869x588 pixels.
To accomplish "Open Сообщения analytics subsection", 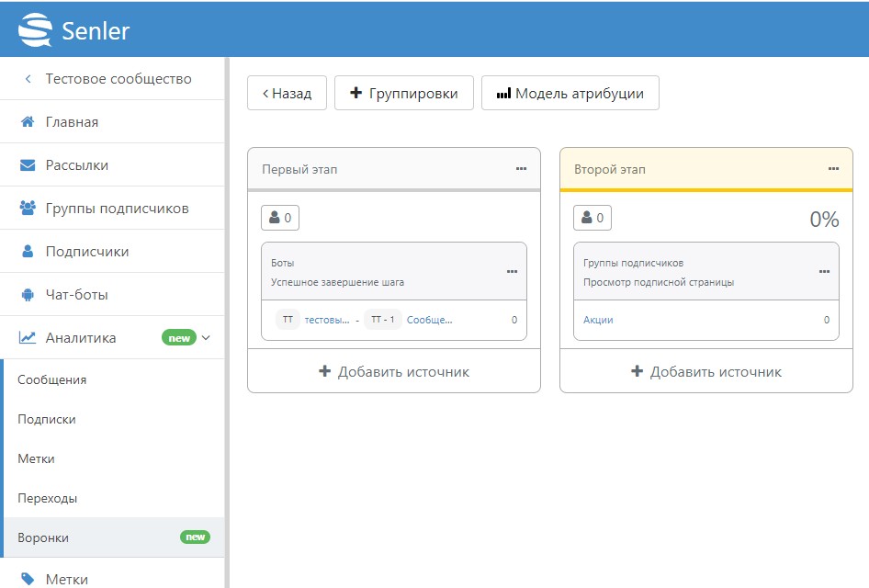I will click(x=52, y=379).
